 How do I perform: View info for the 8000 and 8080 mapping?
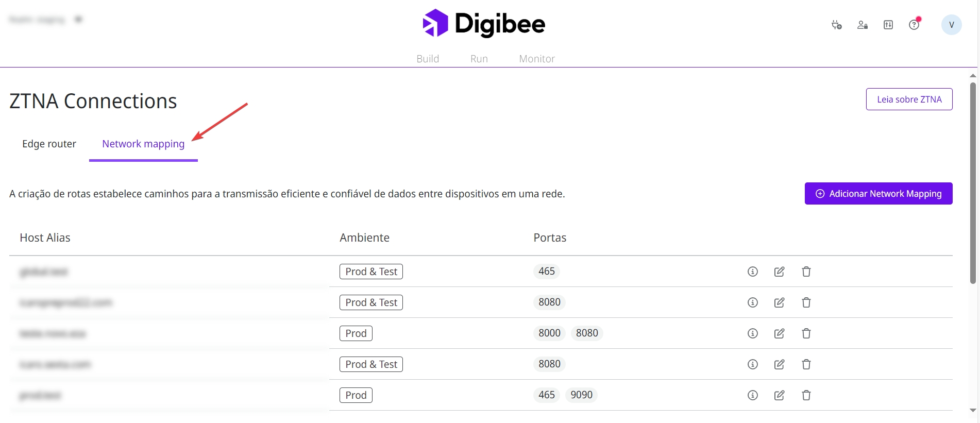coord(753,333)
